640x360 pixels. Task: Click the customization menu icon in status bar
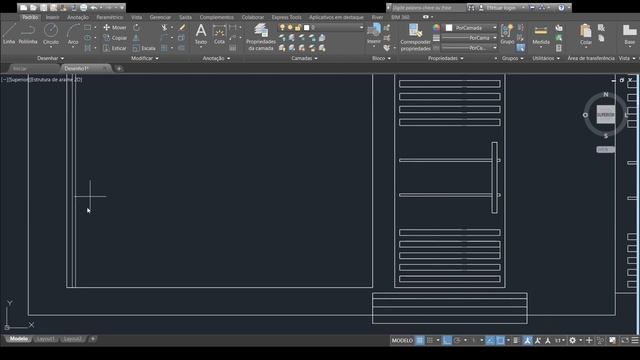pos(635,340)
